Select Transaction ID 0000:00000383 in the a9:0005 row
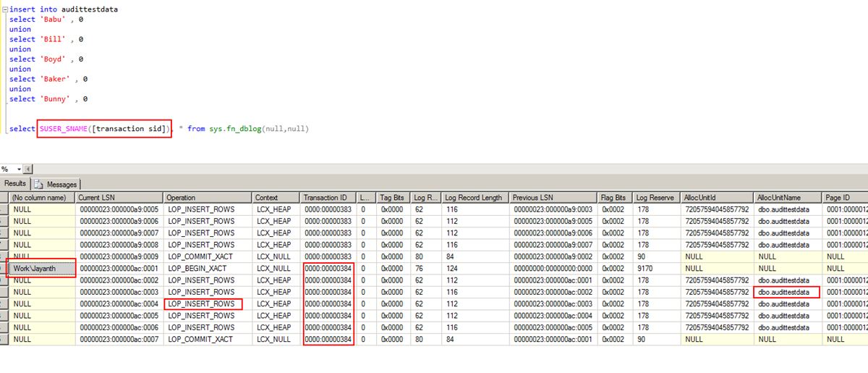868x373 pixels. [x=328, y=209]
